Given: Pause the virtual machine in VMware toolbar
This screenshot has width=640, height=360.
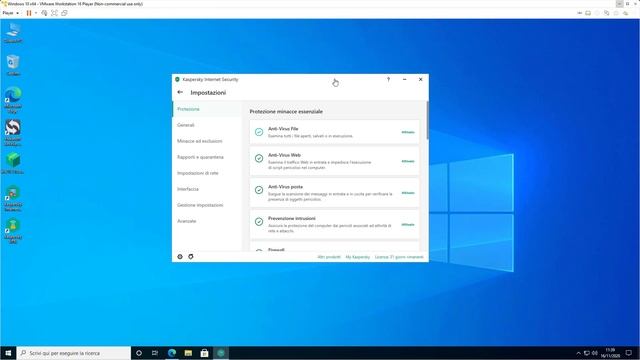Looking at the screenshot, I should tap(29, 13).
